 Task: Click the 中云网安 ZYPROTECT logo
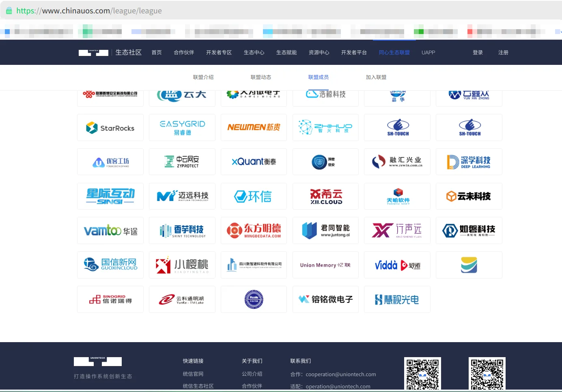[x=182, y=162]
